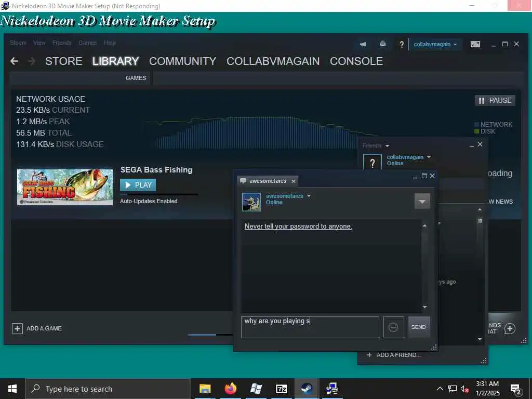
Task: Switch to Big Picture mode icon
Action: [x=475, y=44]
